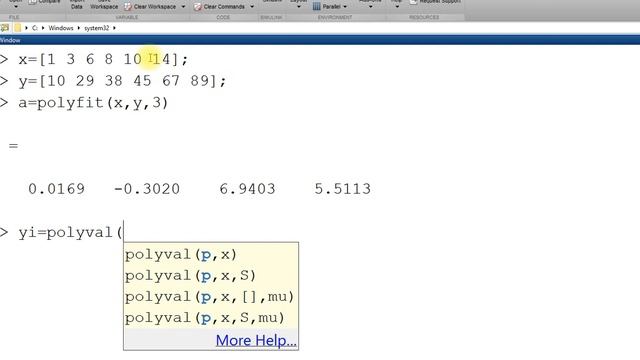Click in the yi=polyval( command line

(70, 233)
